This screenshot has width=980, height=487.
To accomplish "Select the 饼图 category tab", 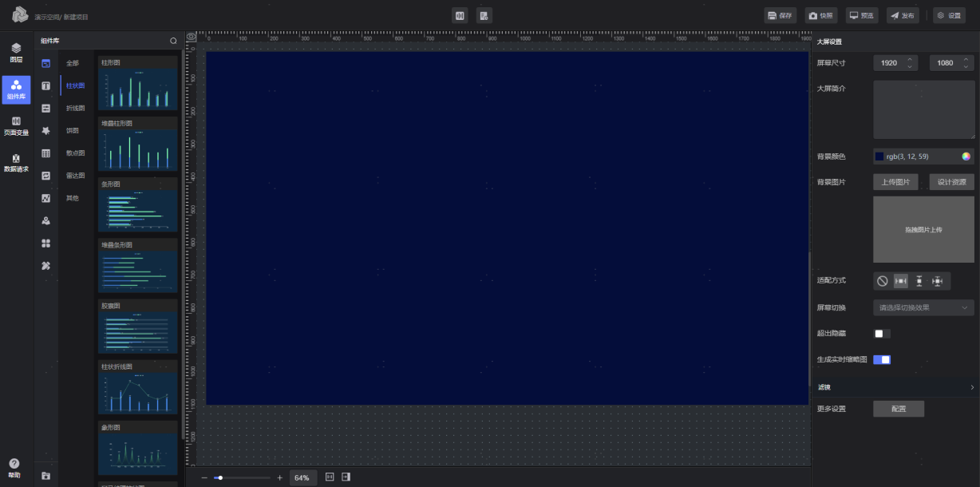I will [x=73, y=130].
